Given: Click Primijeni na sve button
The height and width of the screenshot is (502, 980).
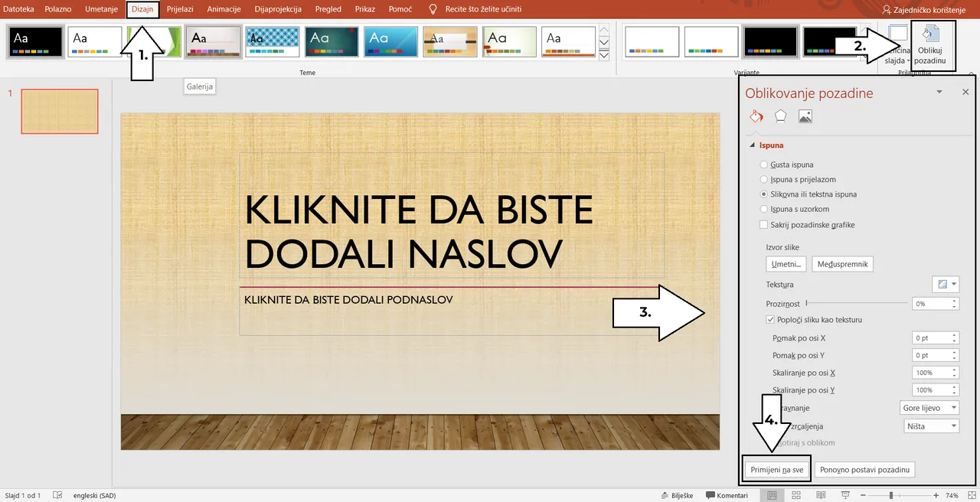Looking at the screenshot, I should click(x=776, y=470).
